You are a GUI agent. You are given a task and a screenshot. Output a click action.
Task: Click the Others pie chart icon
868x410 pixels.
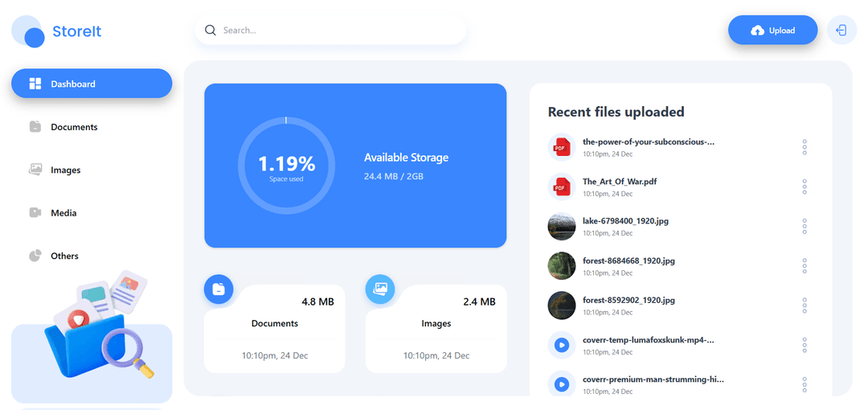(35, 256)
